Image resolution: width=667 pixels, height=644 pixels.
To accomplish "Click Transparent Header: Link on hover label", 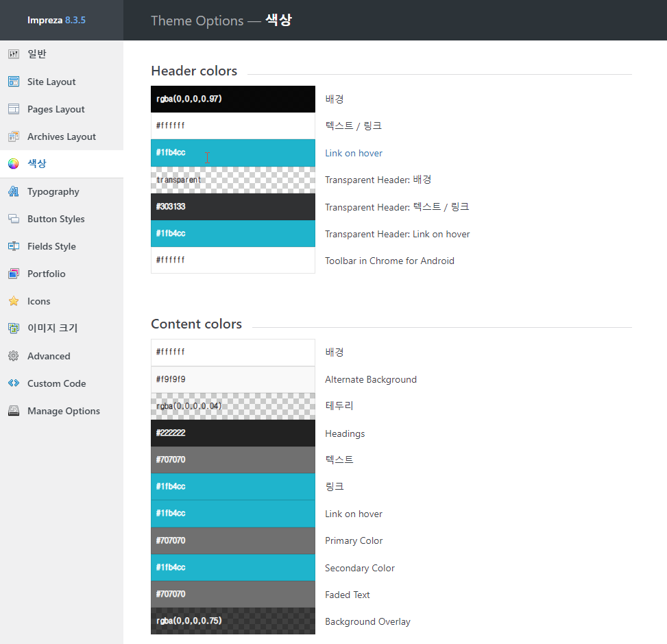I will click(398, 234).
